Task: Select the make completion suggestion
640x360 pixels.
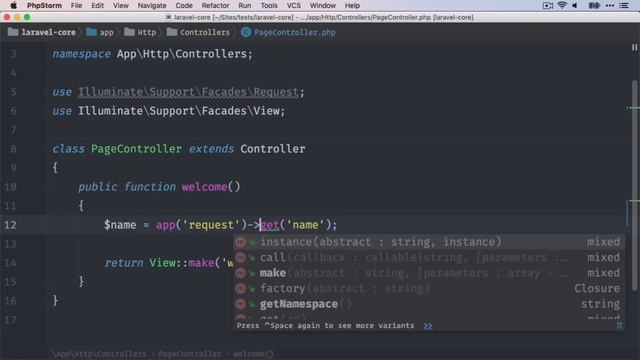Action: pyautogui.click(x=429, y=273)
